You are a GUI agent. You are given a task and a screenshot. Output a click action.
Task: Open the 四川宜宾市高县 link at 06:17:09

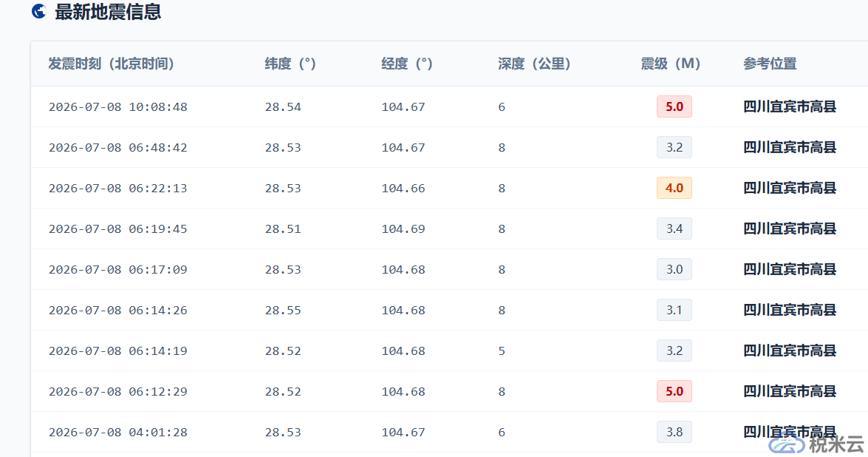point(790,269)
